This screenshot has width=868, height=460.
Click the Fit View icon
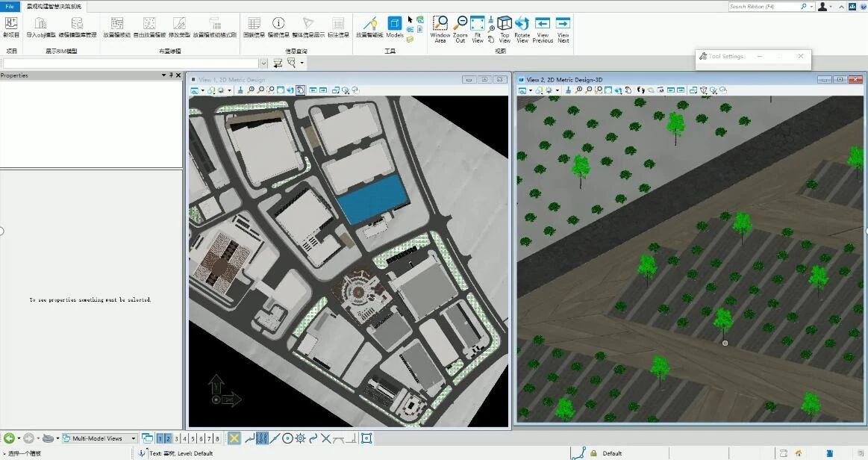click(478, 25)
